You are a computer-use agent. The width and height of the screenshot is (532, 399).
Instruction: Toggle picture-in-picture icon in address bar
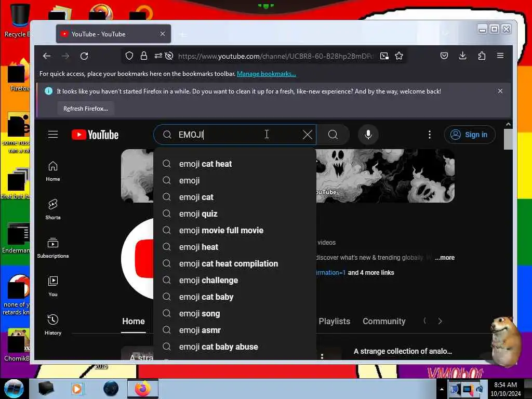[x=384, y=56]
